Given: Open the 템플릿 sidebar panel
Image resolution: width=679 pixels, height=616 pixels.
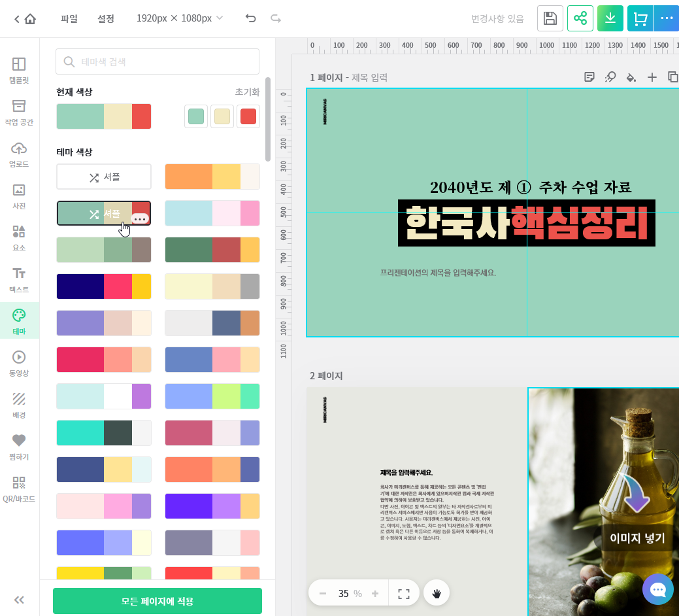Looking at the screenshot, I should (19, 70).
